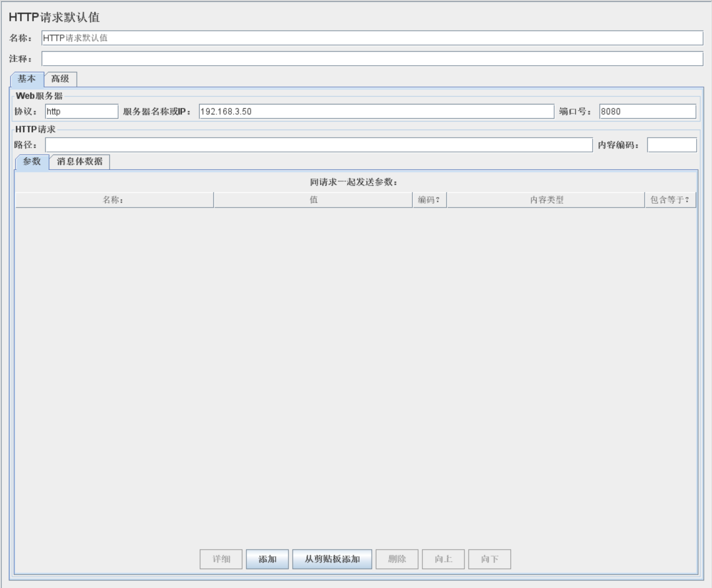Click the 删除 button
Image resolution: width=712 pixels, height=588 pixels.
pyautogui.click(x=397, y=559)
